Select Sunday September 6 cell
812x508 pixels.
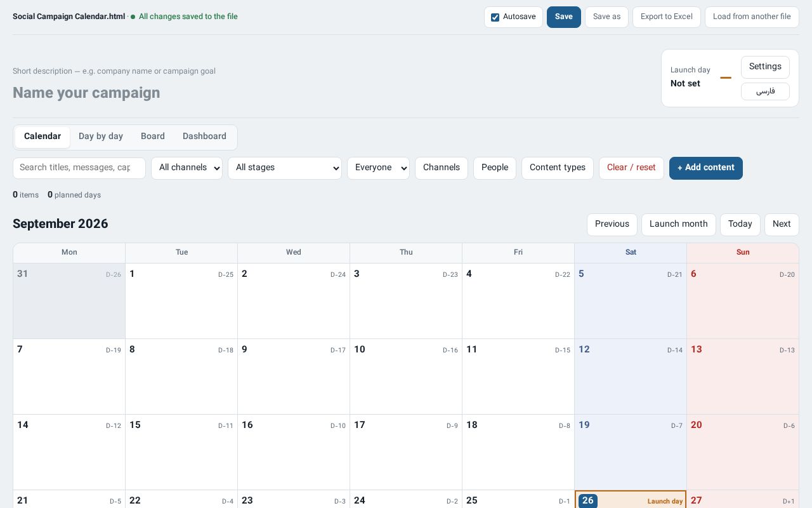click(743, 301)
